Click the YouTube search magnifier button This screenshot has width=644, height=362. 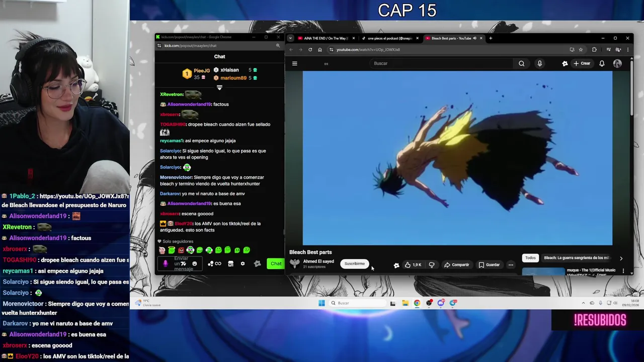521,63
